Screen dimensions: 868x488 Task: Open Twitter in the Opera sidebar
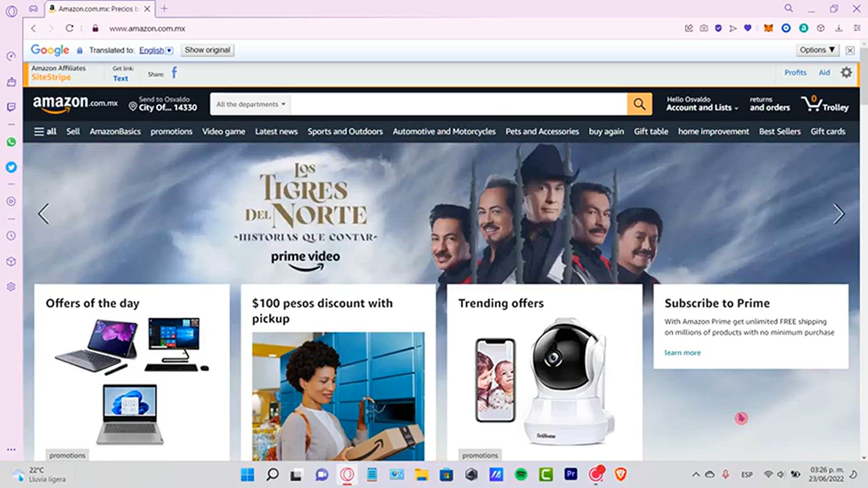click(11, 167)
